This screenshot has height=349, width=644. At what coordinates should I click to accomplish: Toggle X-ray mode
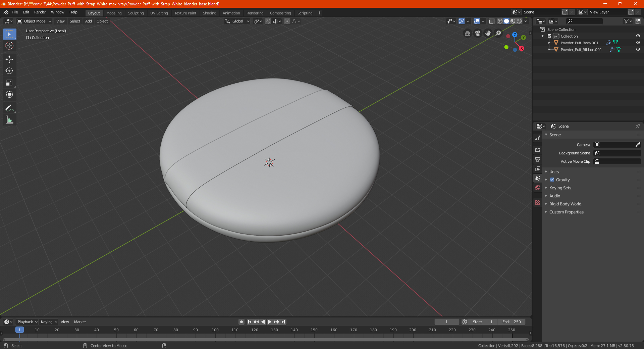click(491, 21)
